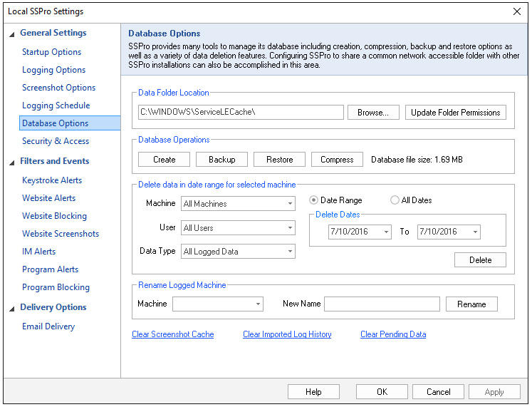The image size is (532, 407).
Task: Collapse the Delivery Options section arrow
Action: tap(12, 308)
